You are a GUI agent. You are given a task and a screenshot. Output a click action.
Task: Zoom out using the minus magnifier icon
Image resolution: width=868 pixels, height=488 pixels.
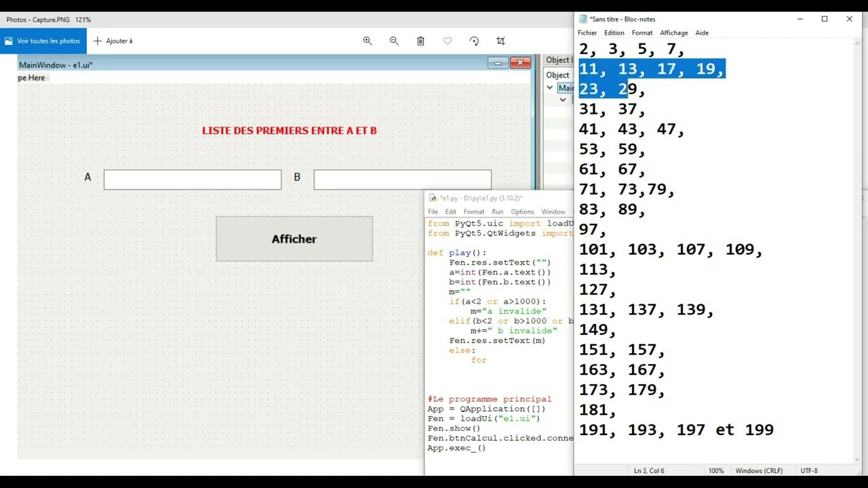click(394, 41)
